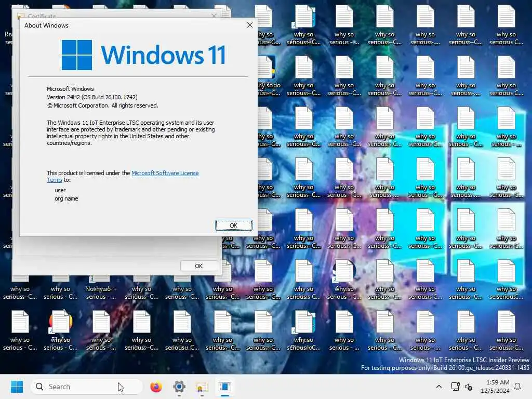Open the notification bell

click(x=518, y=387)
